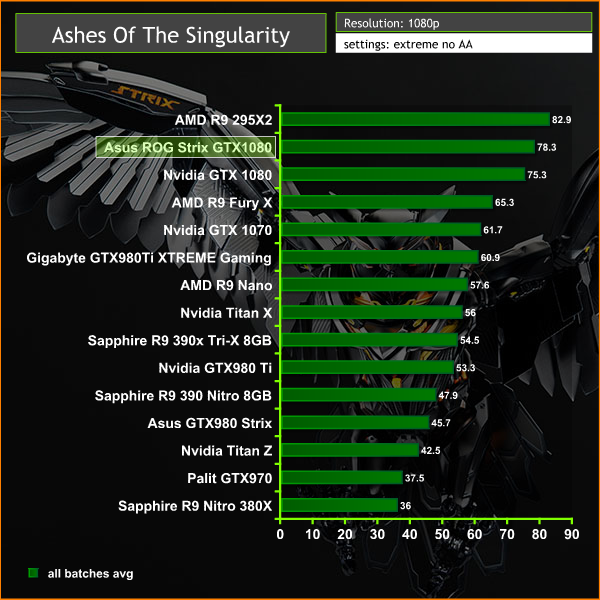Click the Ashes Of The Singularity title
The width and height of the screenshot is (600, 600).
[x=171, y=36]
